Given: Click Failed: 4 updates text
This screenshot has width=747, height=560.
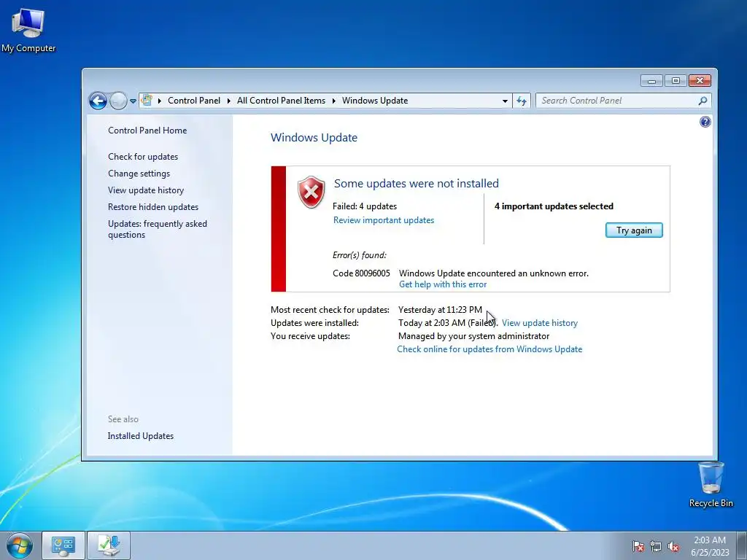Looking at the screenshot, I should click(365, 206).
